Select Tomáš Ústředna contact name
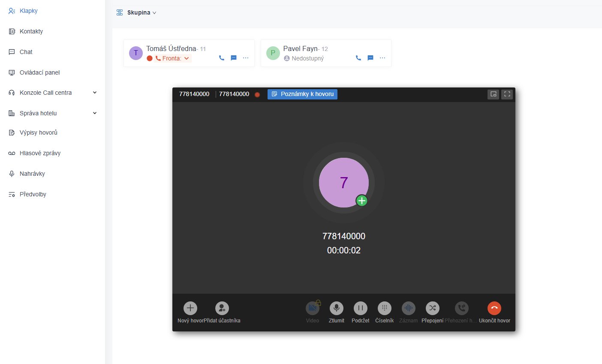Image resolution: width=602 pixels, height=364 pixels. (171, 48)
